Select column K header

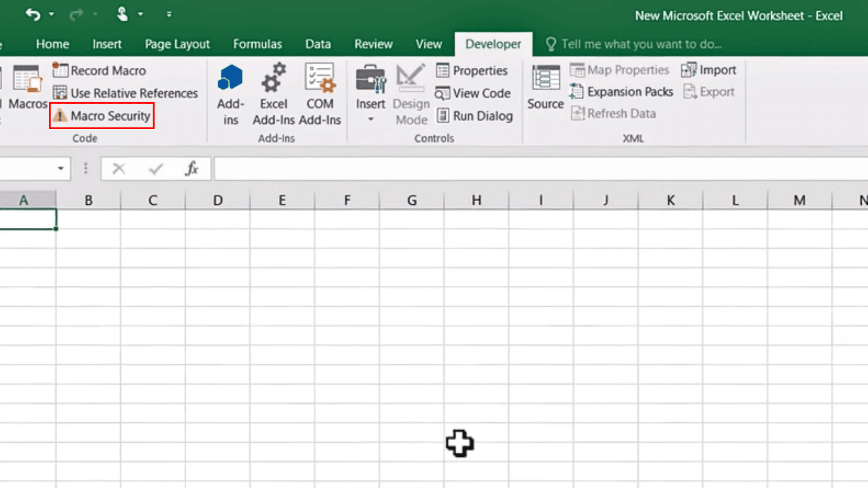click(670, 200)
